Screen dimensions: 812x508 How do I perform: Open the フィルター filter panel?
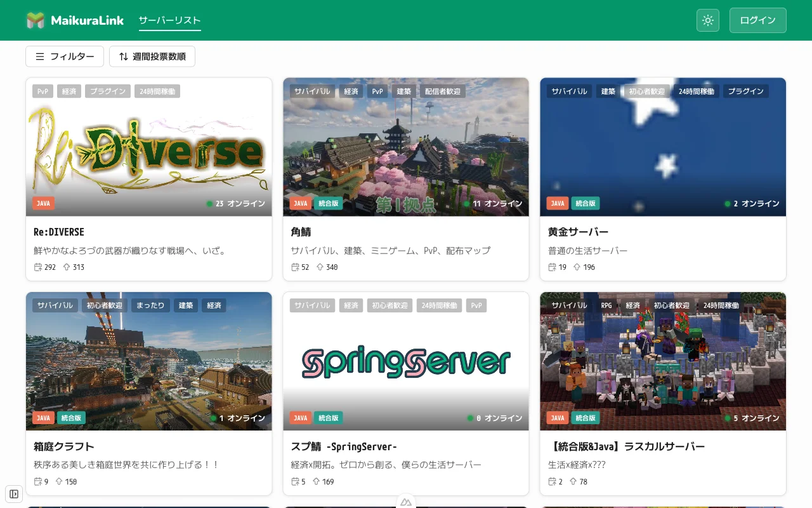(65, 57)
